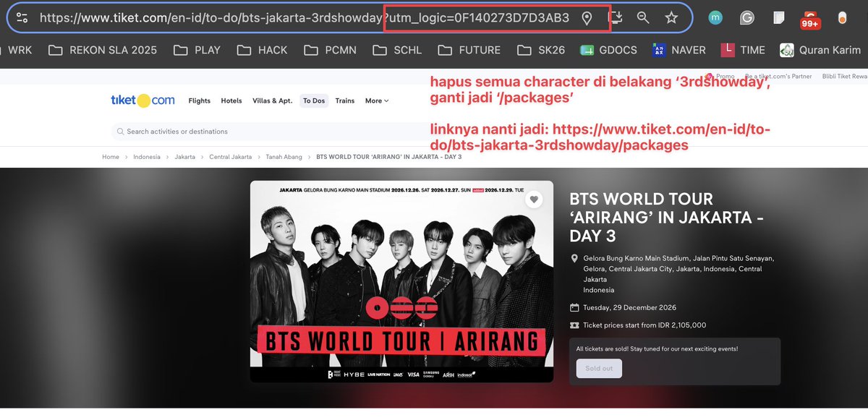Open the GDOCS bookmark
Screen dimensions: 868x420
(608, 50)
